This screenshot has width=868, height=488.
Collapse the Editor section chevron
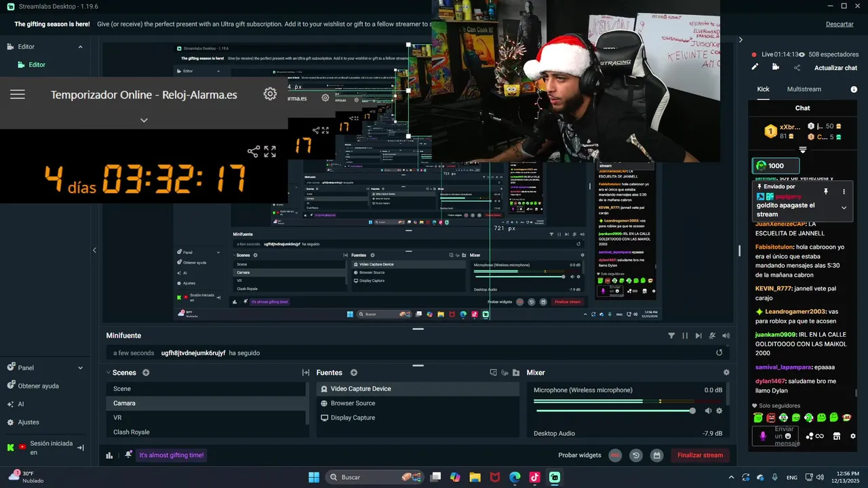80,47
